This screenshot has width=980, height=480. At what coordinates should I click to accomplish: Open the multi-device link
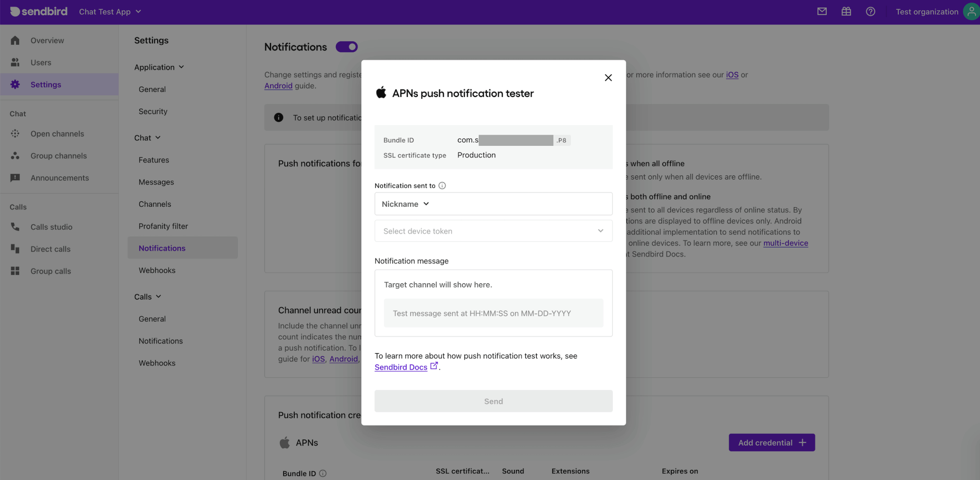(x=786, y=243)
